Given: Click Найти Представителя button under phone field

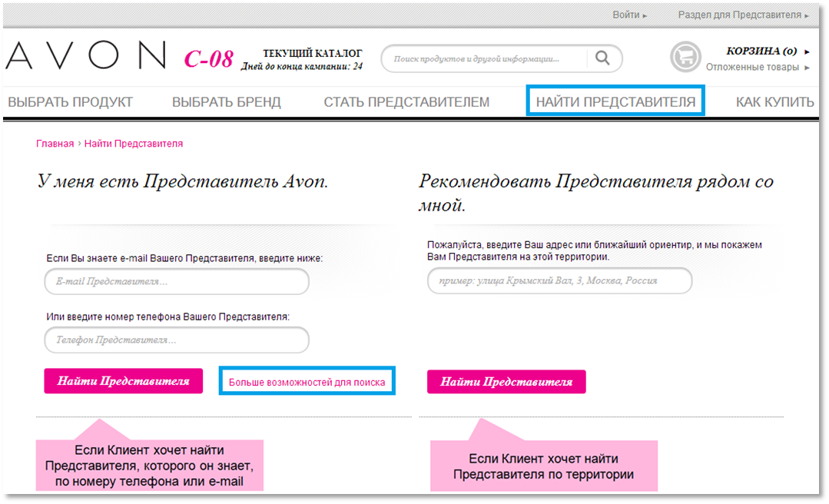Looking at the screenshot, I should point(123,381).
